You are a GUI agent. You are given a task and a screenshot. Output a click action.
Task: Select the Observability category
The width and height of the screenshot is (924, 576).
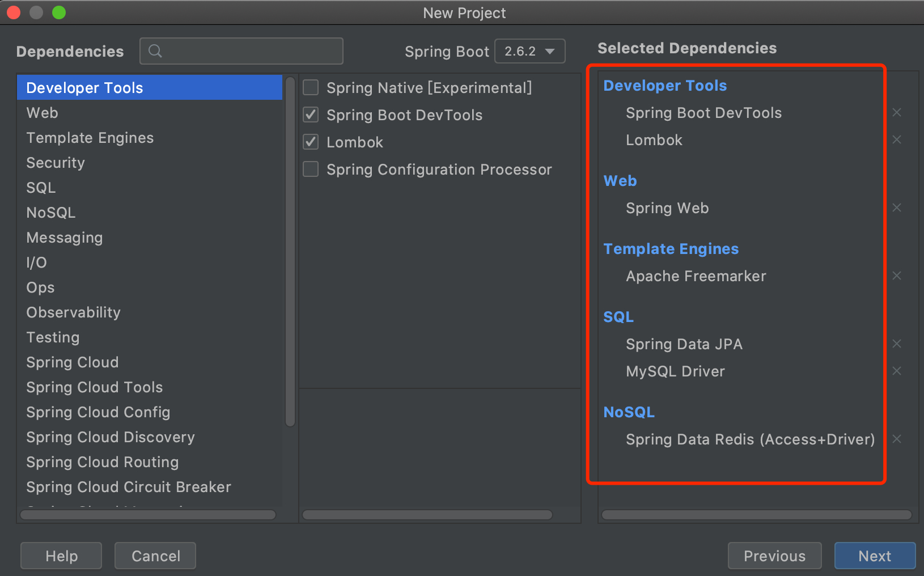[x=150, y=312]
